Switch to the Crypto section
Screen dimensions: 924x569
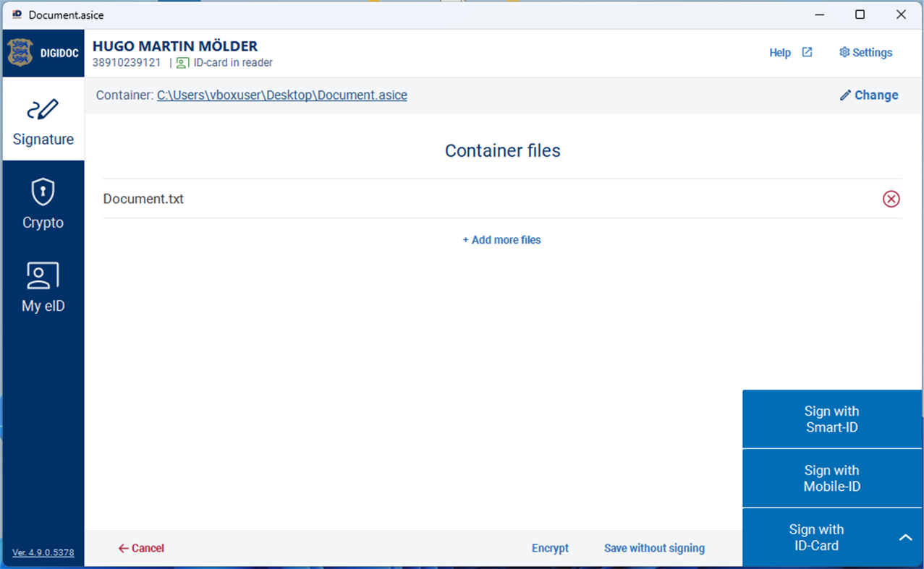tap(43, 203)
